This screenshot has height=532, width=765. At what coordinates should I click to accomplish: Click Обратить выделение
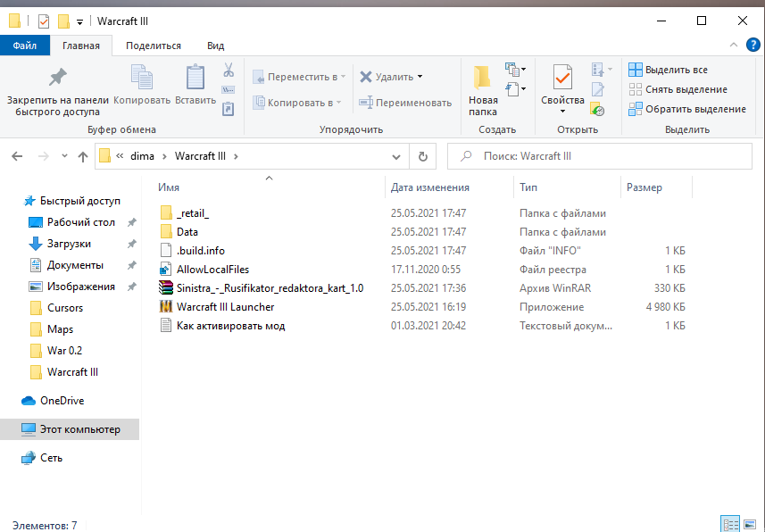[x=687, y=109]
